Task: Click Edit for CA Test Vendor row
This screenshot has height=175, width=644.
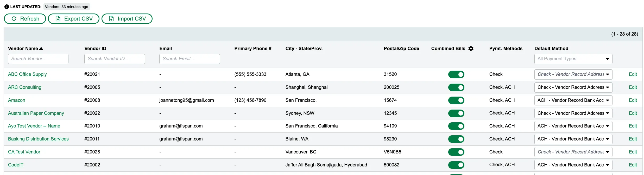Action: (x=633, y=152)
